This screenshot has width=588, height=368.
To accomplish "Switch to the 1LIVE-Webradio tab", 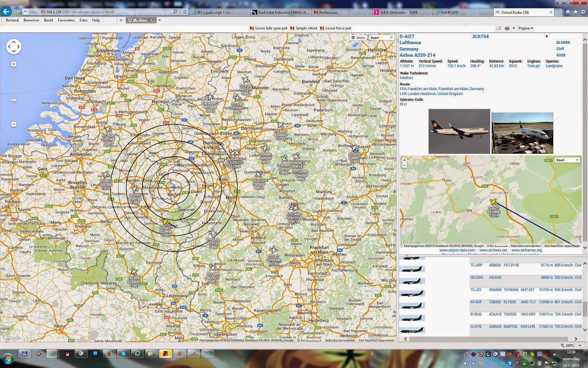I will [402, 12].
